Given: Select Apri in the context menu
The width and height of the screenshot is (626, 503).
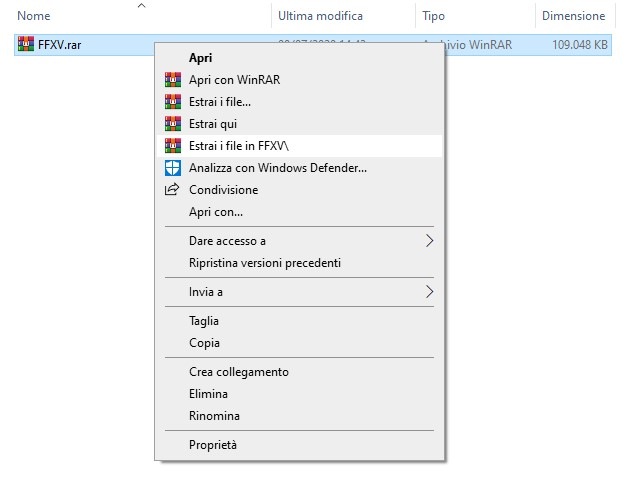Looking at the screenshot, I should point(299,58).
